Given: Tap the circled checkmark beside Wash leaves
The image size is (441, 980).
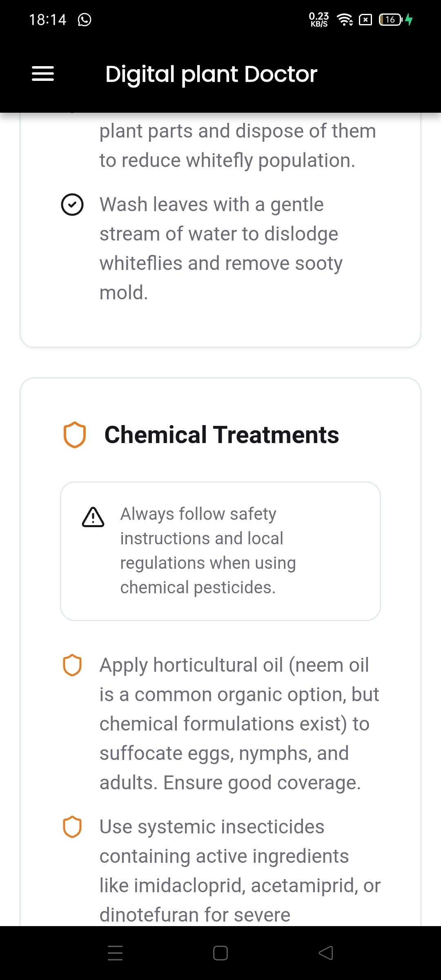Looking at the screenshot, I should click(x=72, y=205).
